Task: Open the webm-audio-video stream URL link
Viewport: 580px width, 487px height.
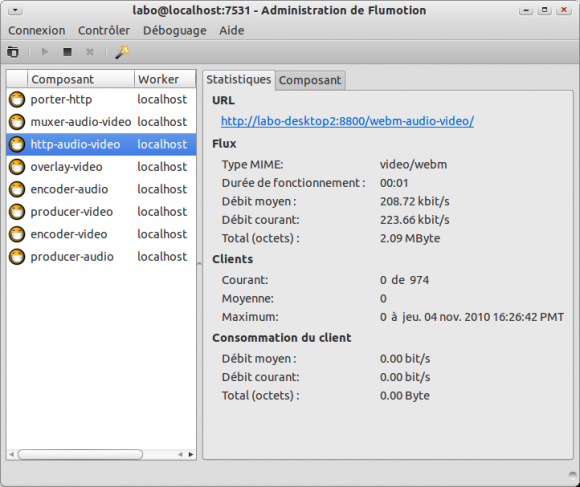Action: 347,121
